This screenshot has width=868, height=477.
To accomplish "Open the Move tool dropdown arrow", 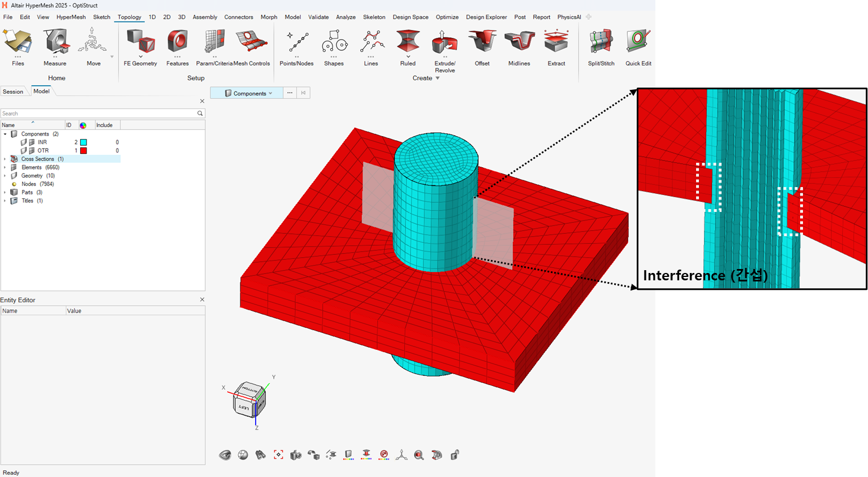I will coord(112,57).
